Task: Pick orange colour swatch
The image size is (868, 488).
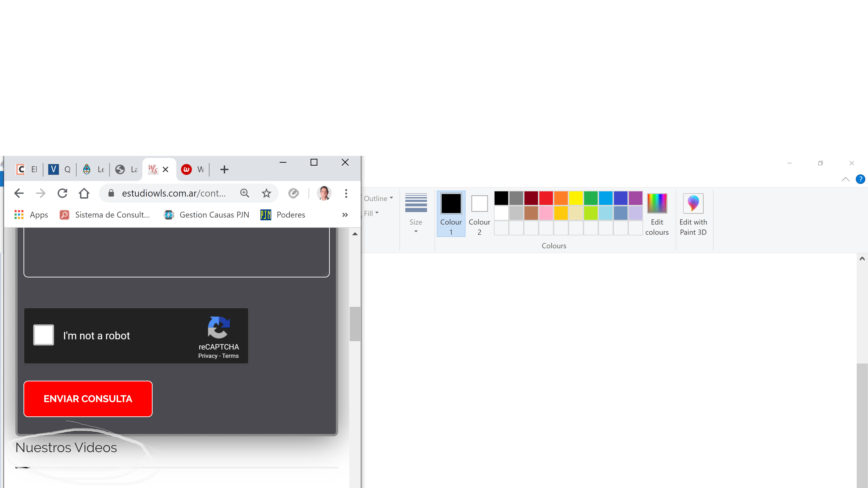Action: pos(561,198)
